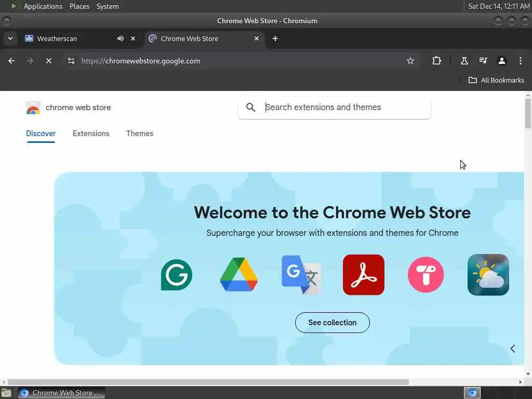Viewport: 532px width, 399px height.
Task: Click the scroll down arrow of vertical scrollbar
Action: pos(528,374)
